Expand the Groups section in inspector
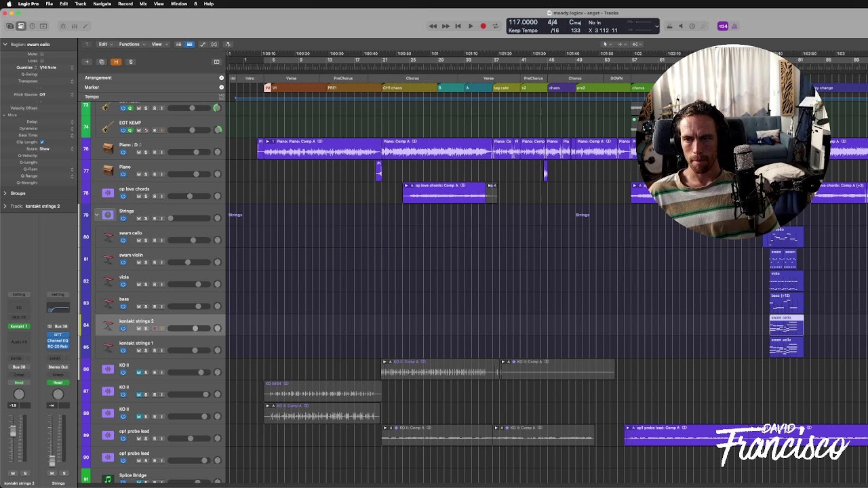868x488 pixels. point(5,193)
